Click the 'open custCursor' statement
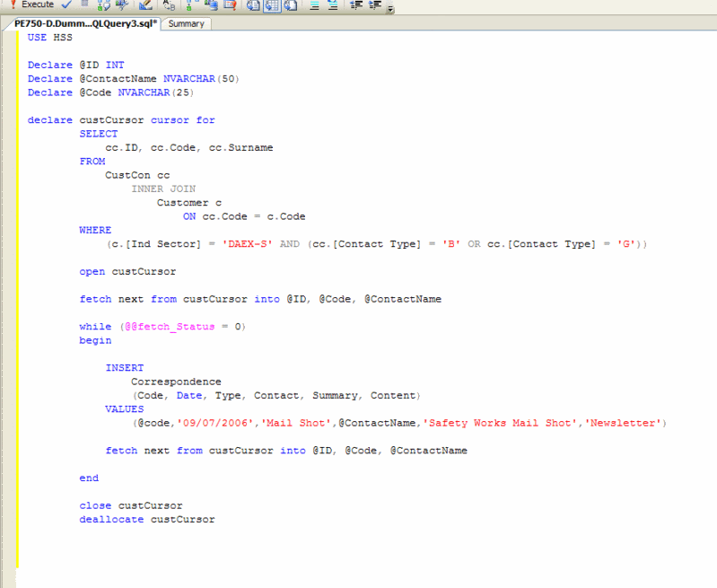 pos(127,271)
